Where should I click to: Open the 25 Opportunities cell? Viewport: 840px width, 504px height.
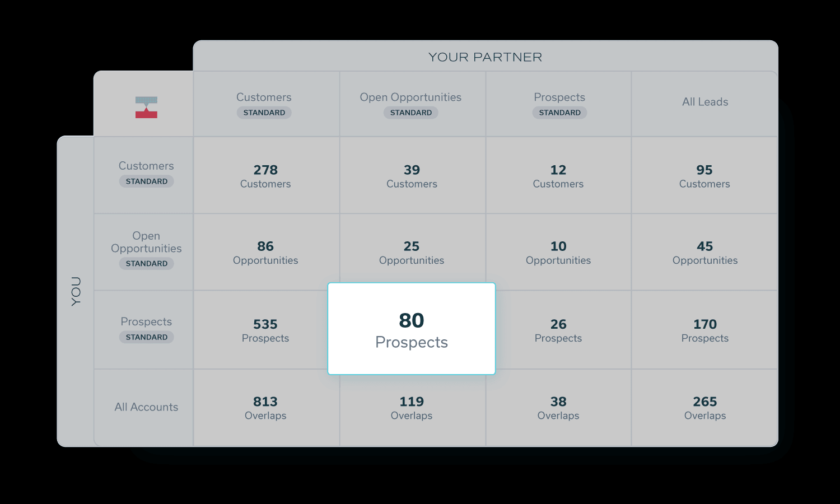coord(412,253)
